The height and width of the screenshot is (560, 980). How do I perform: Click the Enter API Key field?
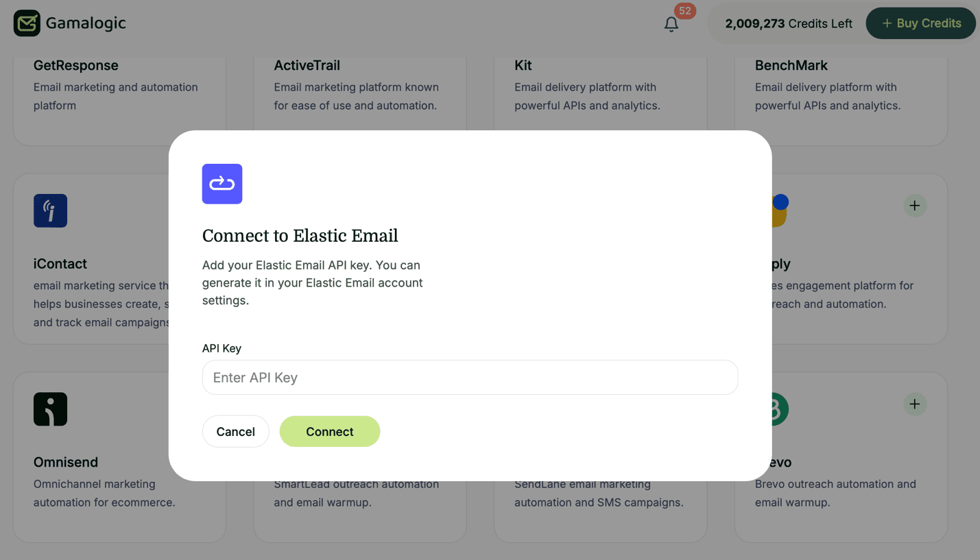pos(470,377)
